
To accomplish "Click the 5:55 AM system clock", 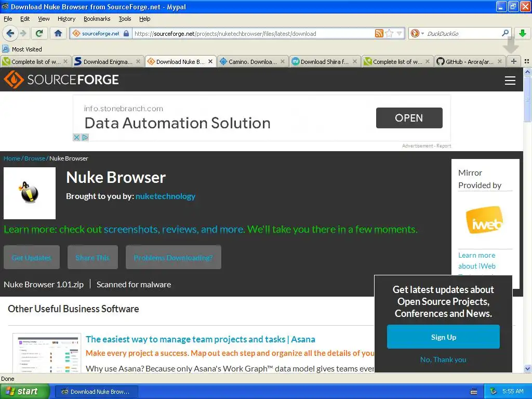I will pos(513,391).
